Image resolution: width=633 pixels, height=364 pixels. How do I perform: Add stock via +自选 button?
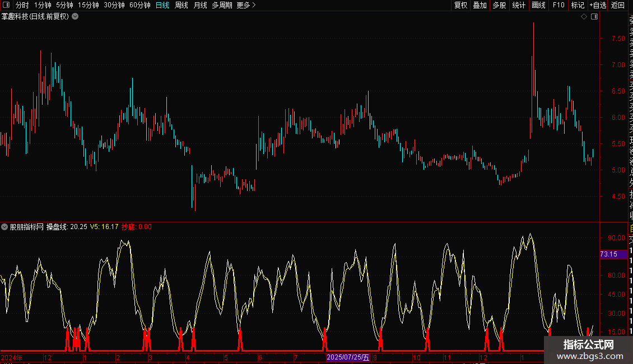pyautogui.click(x=598, y=5)
